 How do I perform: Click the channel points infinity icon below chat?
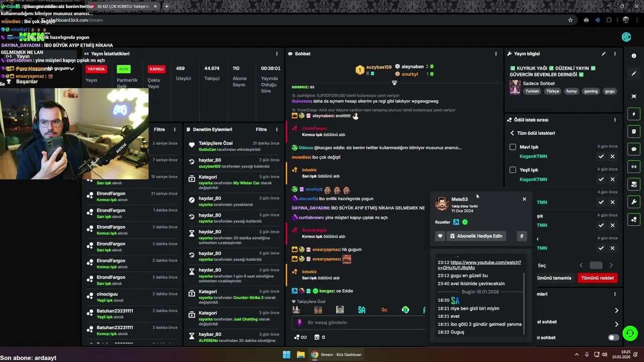coord(300,337)
